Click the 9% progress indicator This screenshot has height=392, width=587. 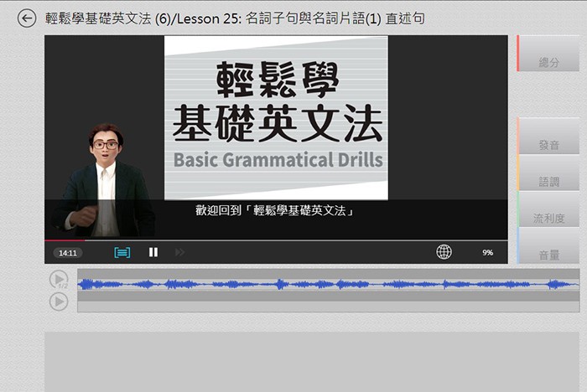pyautogui.click(x=487, y=253)
